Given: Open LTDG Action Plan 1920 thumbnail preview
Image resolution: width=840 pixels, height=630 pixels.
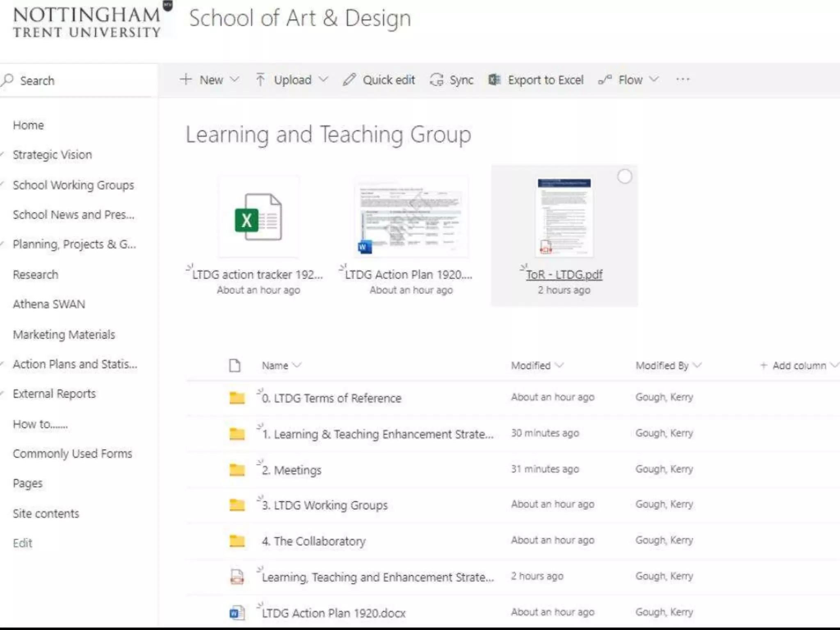Looking at the screenshot, I should click(411, 217).
